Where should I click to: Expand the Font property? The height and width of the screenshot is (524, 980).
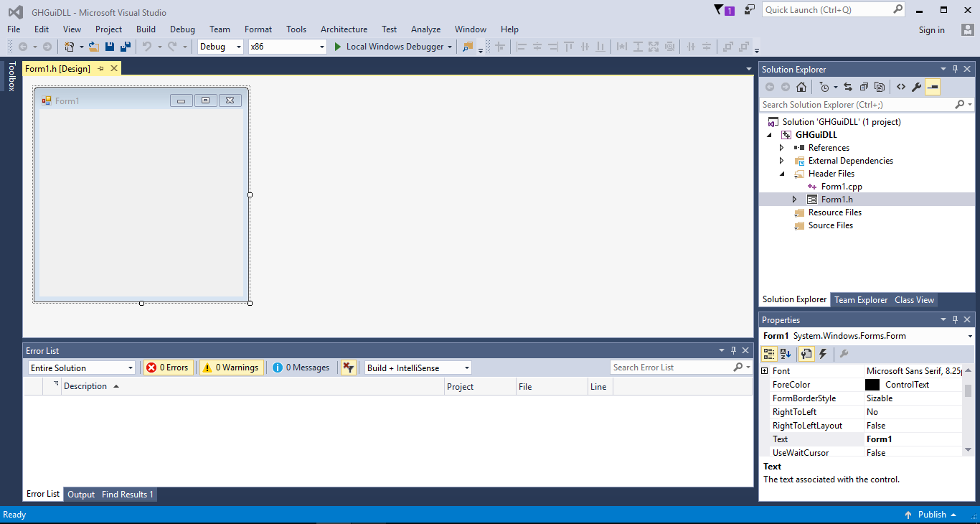pyautogui.click(x=765, y=371)
